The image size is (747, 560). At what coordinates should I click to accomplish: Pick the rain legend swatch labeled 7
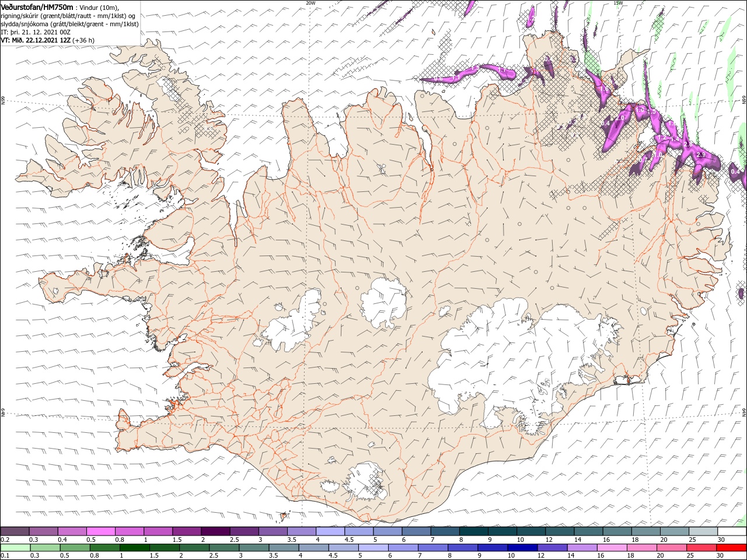[x=433, y=548]
